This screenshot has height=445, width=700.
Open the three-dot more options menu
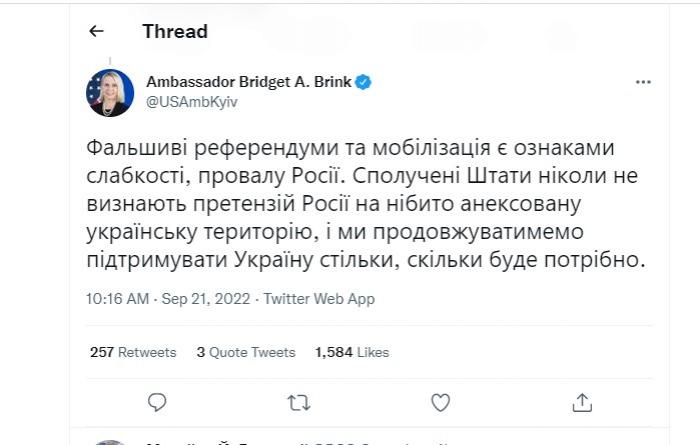point(643,82)
